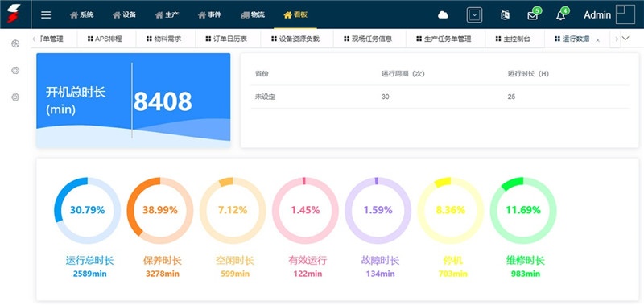Screen dimensions: 644x305
Task: Expand the tab list chevron
Action: click(x=625, y=39)
